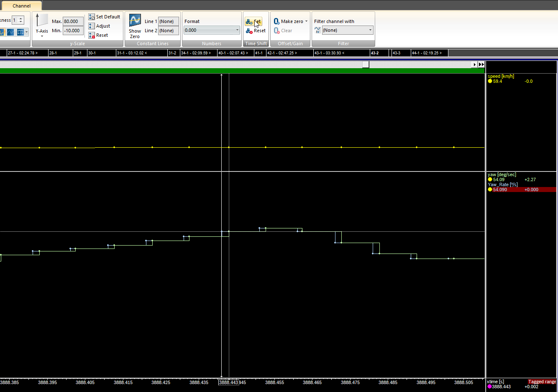Click the fast-forward scroll button

481,64
